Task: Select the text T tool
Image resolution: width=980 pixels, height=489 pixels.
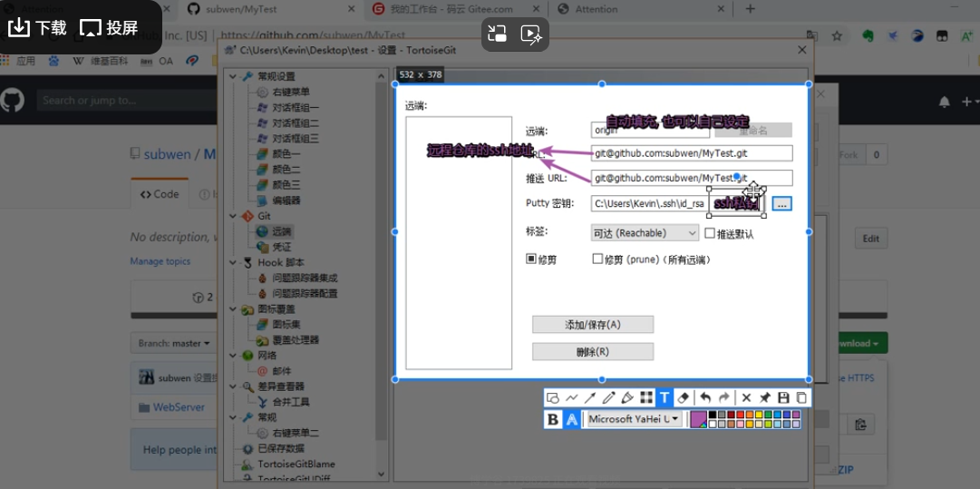Action: (665, 397)
